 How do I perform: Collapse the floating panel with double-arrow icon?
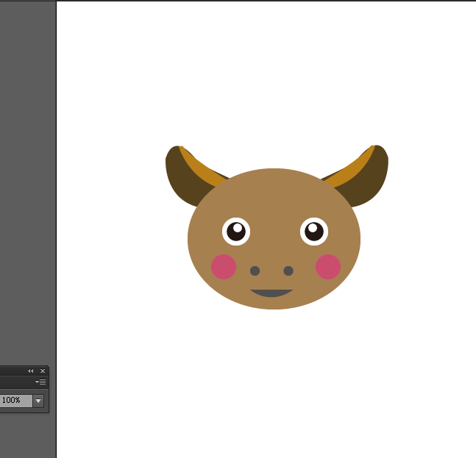coord(30,371)
